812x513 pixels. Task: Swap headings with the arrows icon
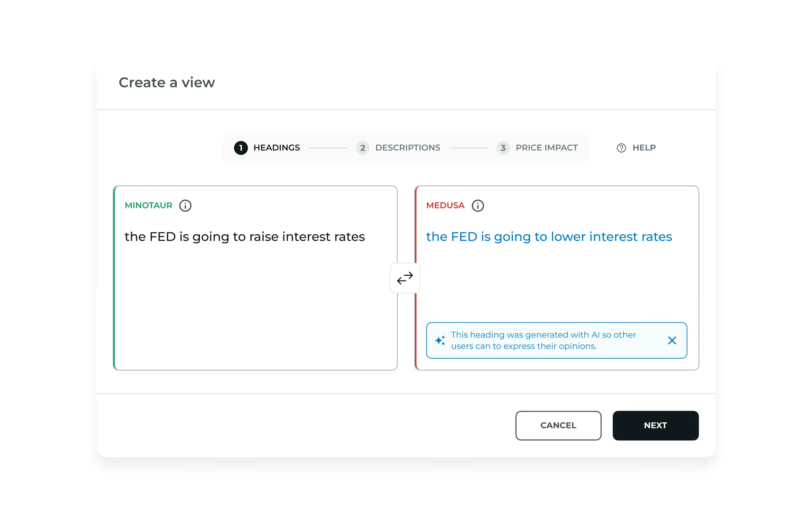405,278
